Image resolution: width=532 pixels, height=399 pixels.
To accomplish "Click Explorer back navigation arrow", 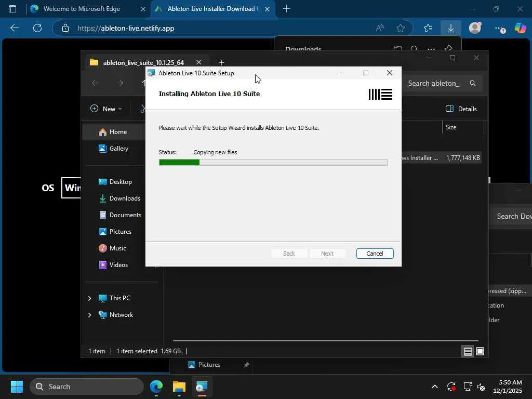I will [x=95, y=83].
